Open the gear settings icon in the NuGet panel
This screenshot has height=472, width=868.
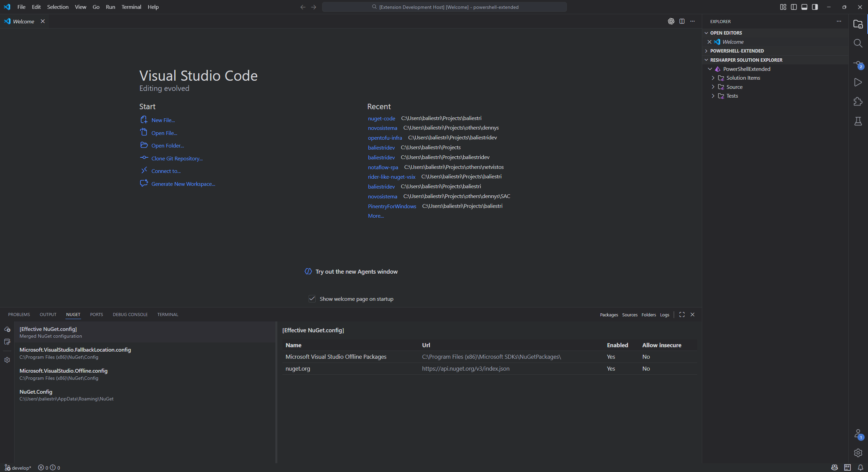tap(7, 360)
